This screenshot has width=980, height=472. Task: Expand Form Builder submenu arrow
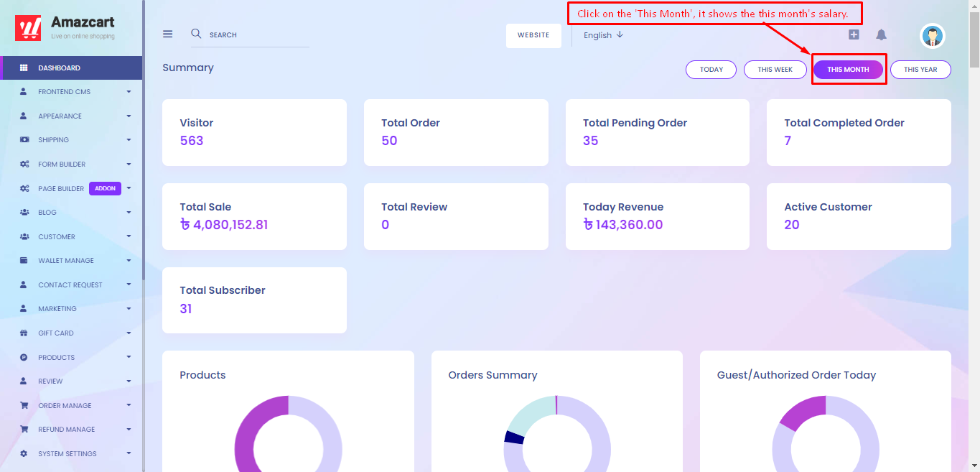click(129, 164)
